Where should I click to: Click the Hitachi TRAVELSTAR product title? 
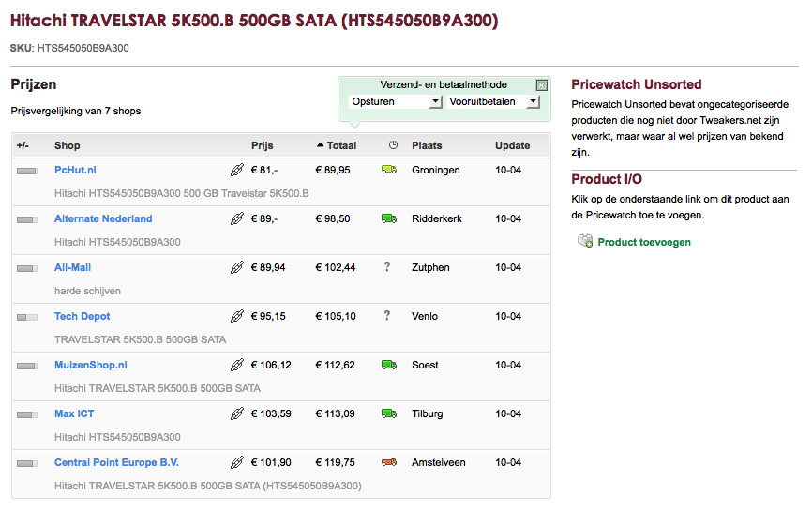point(254,21)
